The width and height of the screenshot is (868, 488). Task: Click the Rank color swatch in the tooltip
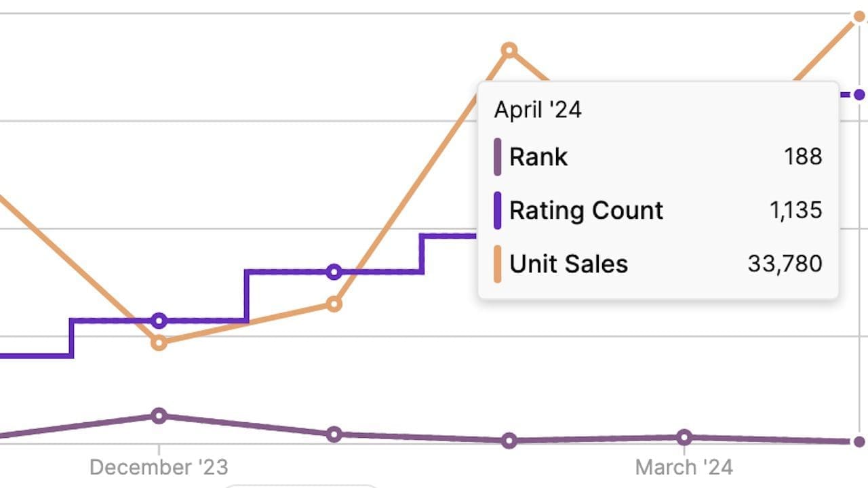tap(498, 157)
